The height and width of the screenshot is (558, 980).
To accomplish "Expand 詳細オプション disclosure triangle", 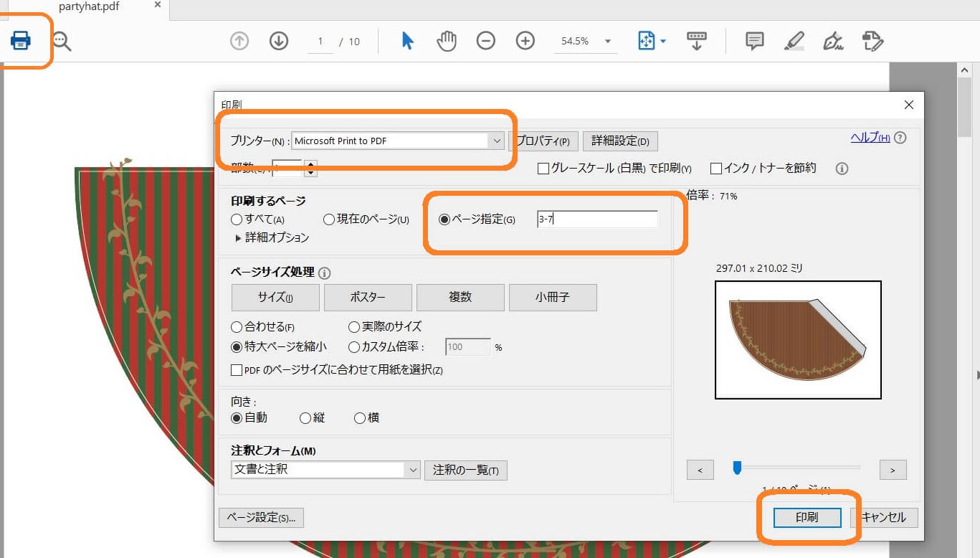I will 238,237.
